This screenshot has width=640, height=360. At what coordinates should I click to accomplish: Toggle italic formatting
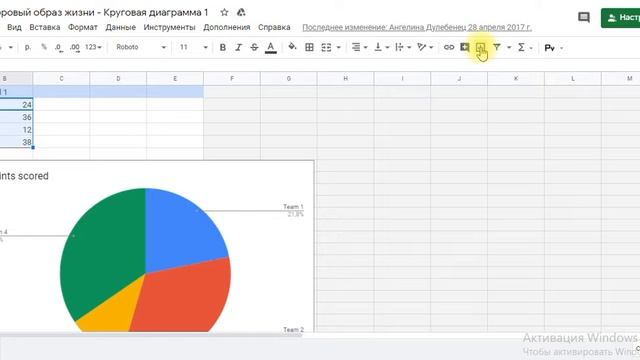coord(238,47)
